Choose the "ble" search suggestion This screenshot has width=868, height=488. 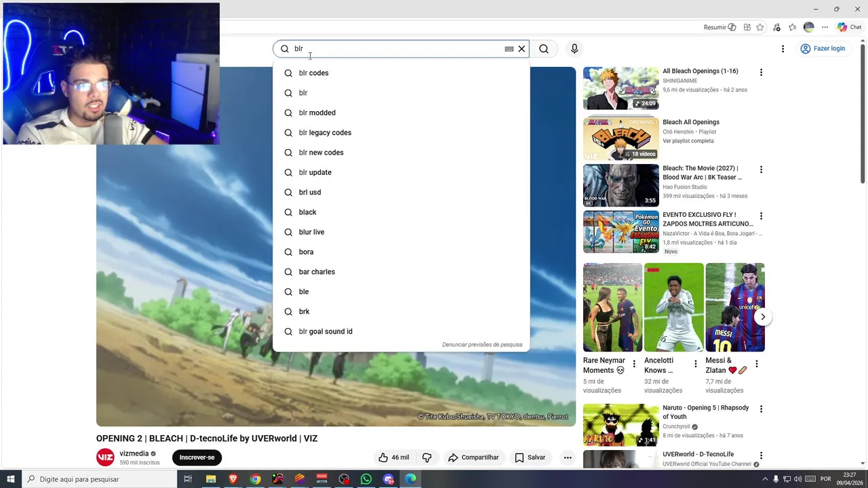click(401, 291)
